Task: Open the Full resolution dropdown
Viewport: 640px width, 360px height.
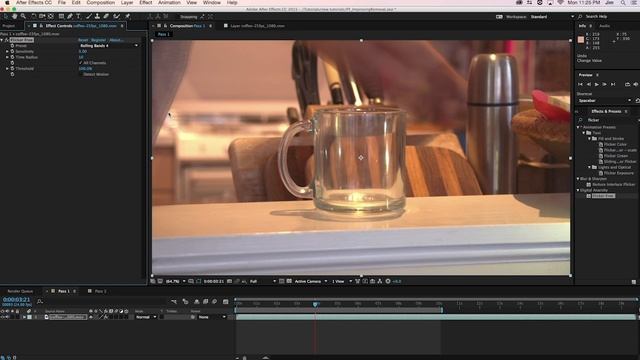Action: [x=263, y=281]
